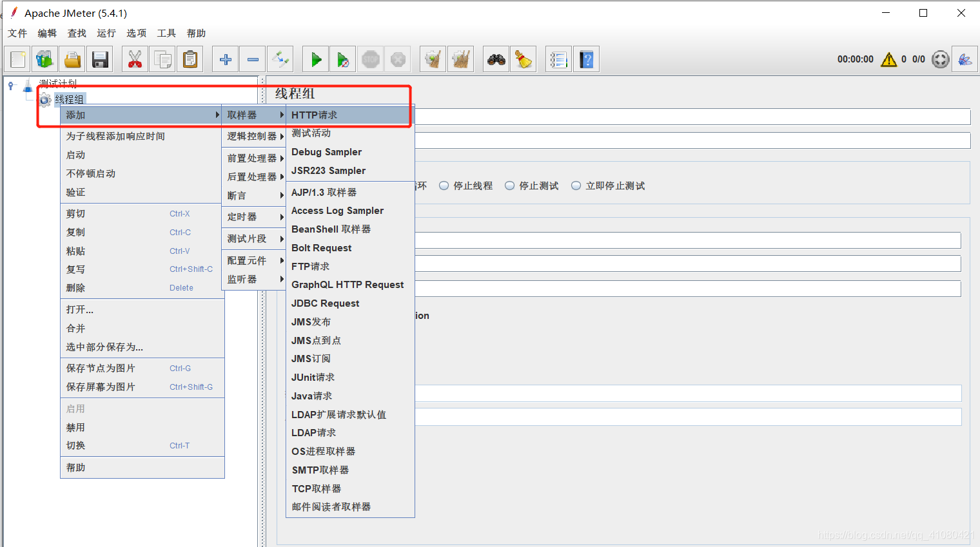Image resolution: width=980 pixels, height=547 pixels.
Task: Expand the 测试片段 submenu
Action: click(x=254, y=238)
